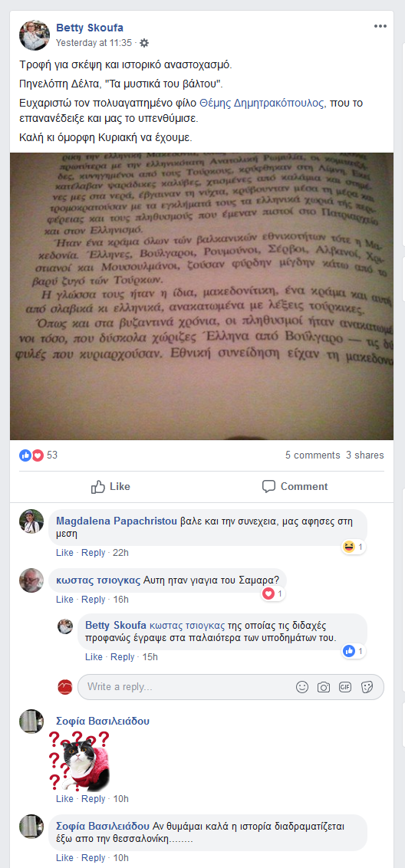Click the cat sticker in Σοφία's comment

(79, 761)
